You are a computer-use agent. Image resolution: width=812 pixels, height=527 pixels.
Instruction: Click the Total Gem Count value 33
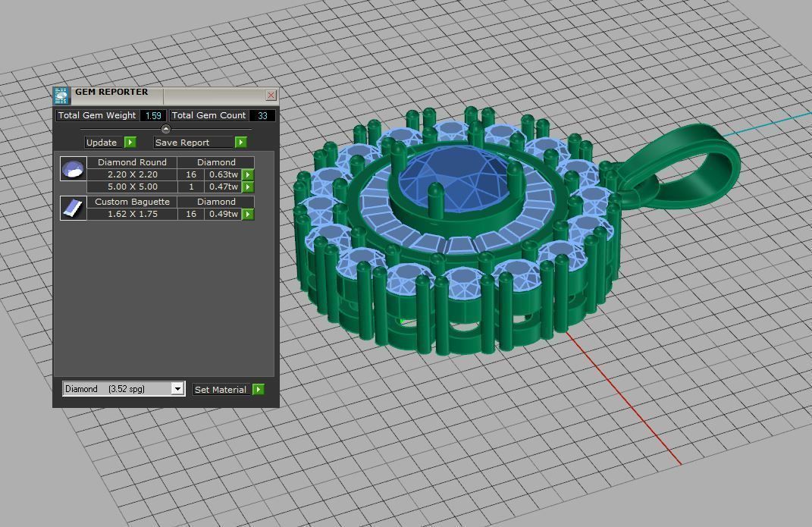(x=262, y=115)
